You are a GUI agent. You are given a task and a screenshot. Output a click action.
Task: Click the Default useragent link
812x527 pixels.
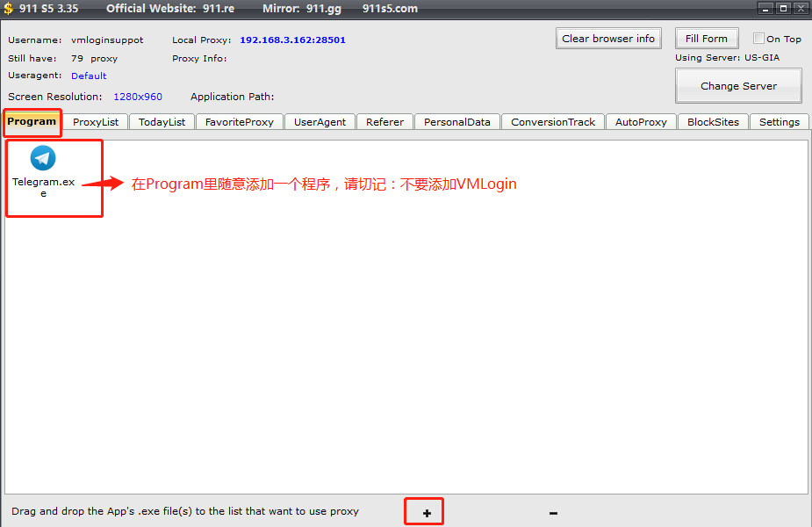click(x=89, y=76)
